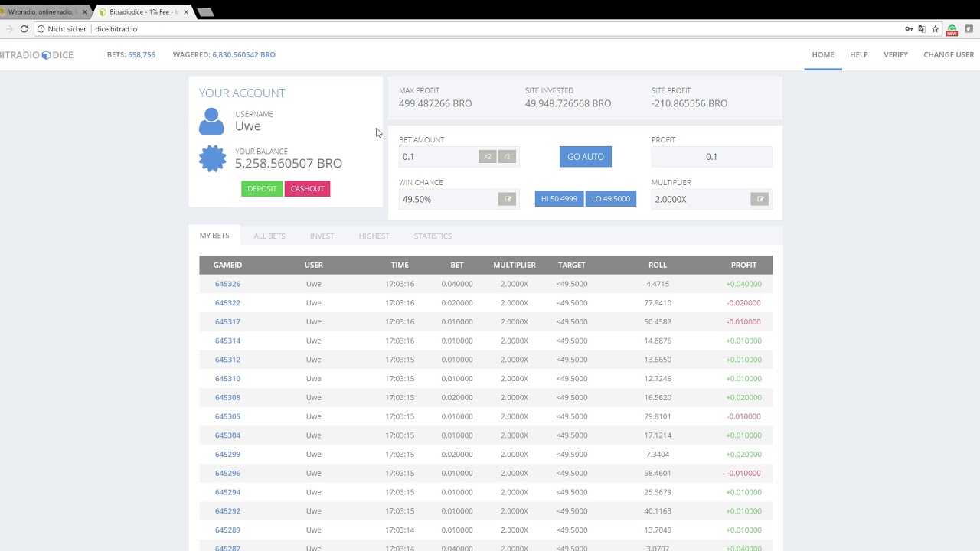
Task: Click the balance badge icon
Action: 212,158
